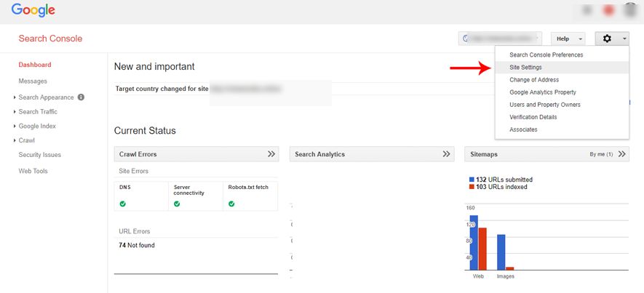
Task: Open the Help dropdown
Action: coord(568,39)
